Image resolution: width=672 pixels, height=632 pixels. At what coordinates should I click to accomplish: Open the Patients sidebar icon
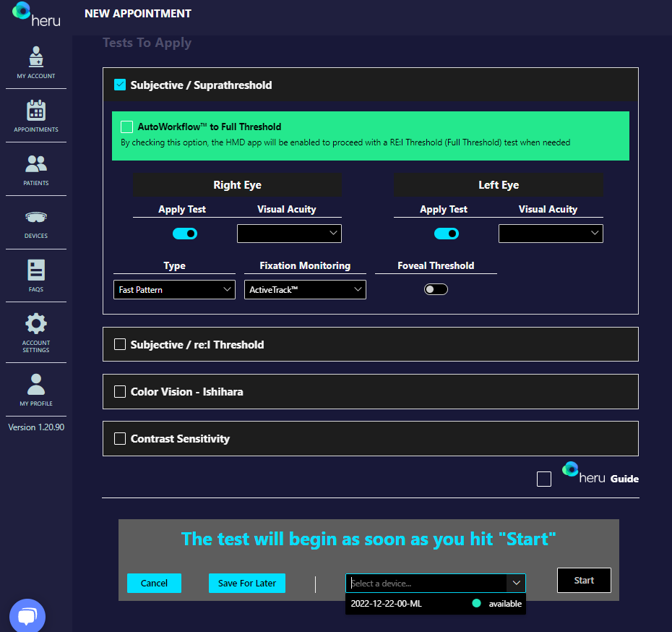[36, 165]
